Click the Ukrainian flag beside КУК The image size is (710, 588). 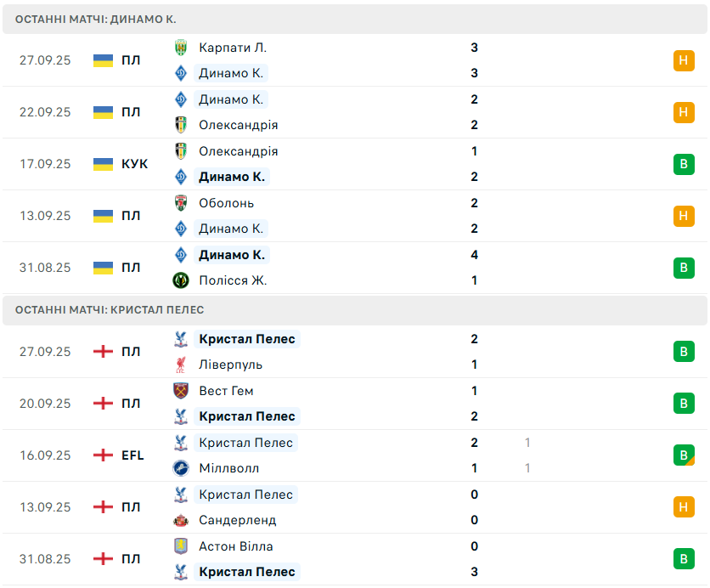103,164
